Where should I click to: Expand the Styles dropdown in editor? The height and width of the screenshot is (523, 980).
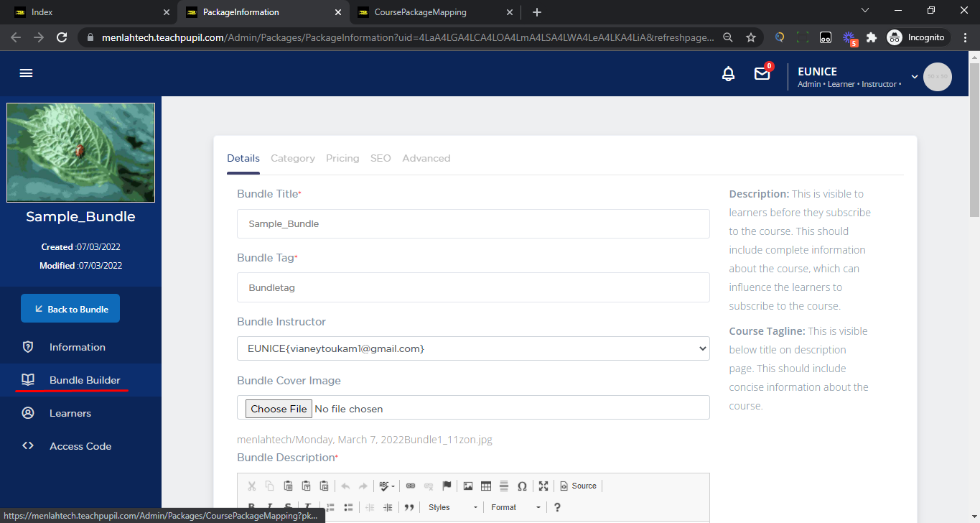coord(452,507)
